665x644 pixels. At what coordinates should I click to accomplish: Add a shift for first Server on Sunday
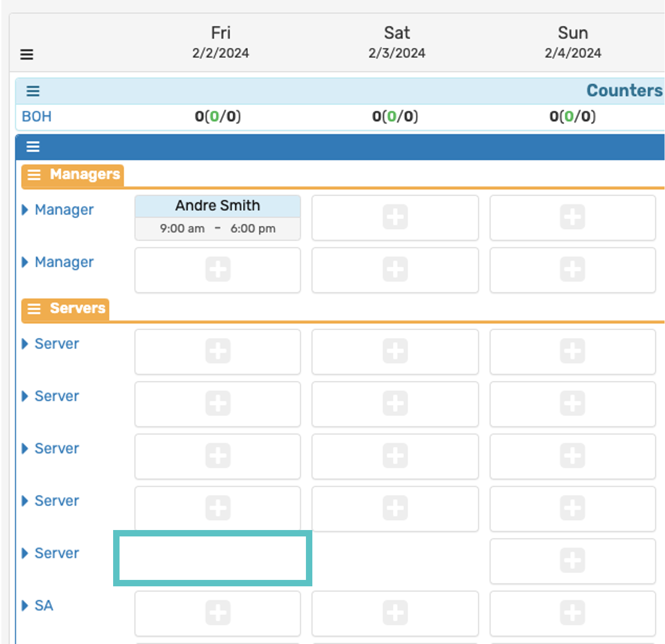[572, 352]
